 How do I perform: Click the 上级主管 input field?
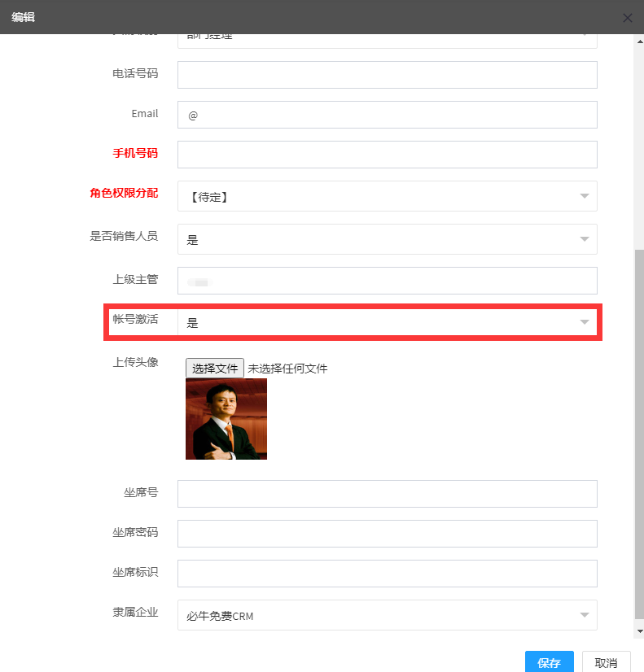(x=388, y=281)
